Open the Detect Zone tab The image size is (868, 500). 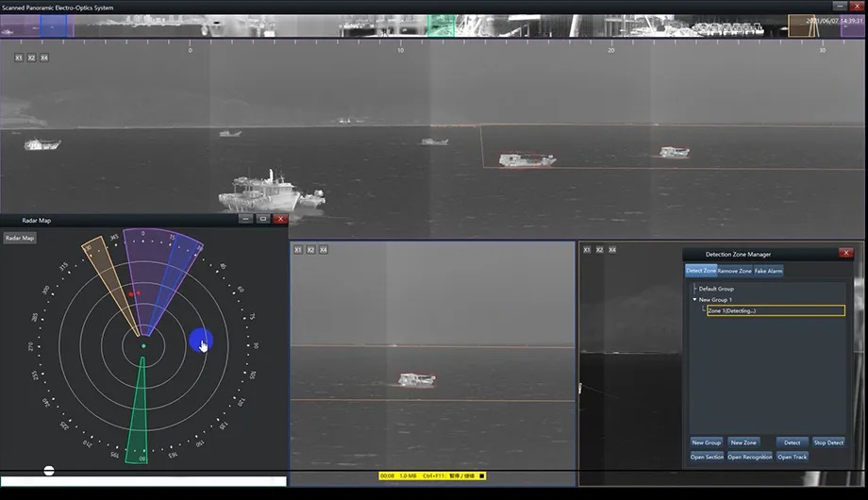[700, 271]
